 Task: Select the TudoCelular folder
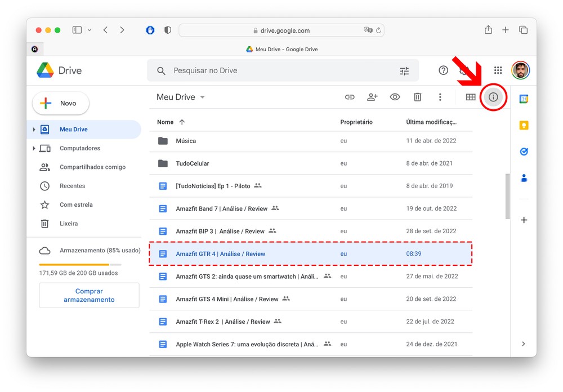(311, 163)
